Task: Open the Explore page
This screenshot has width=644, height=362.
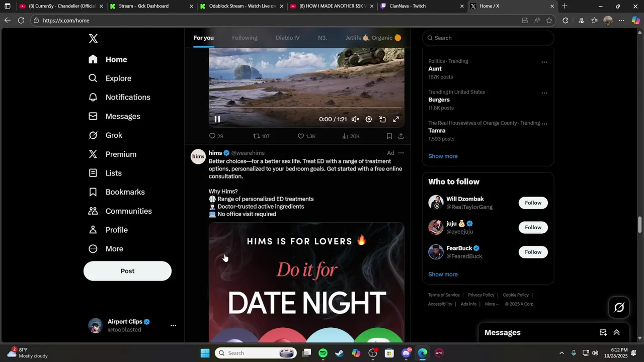Action: 110,78
